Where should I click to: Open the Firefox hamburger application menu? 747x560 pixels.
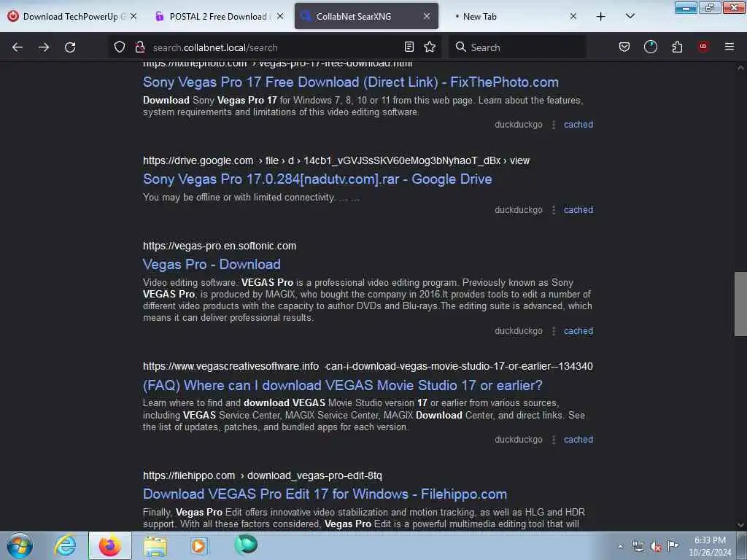(729, 47)
